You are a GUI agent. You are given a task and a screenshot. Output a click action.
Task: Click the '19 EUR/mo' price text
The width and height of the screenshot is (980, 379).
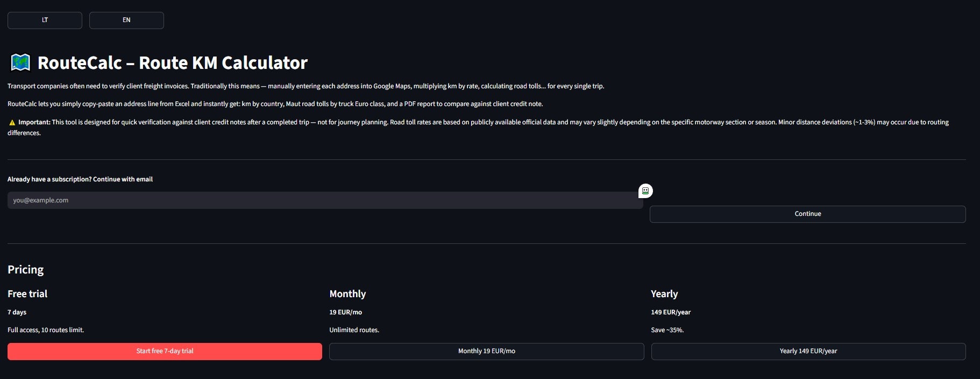[345, 312]
